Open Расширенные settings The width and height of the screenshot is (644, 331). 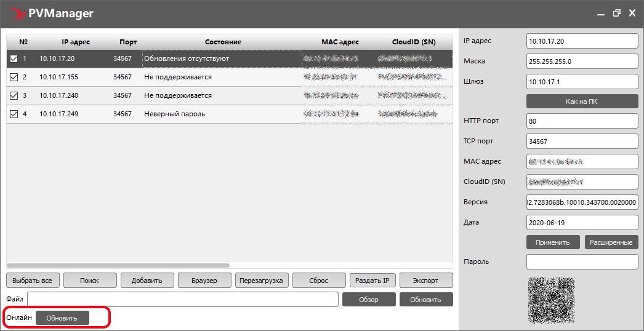click(x=611, y=242)
